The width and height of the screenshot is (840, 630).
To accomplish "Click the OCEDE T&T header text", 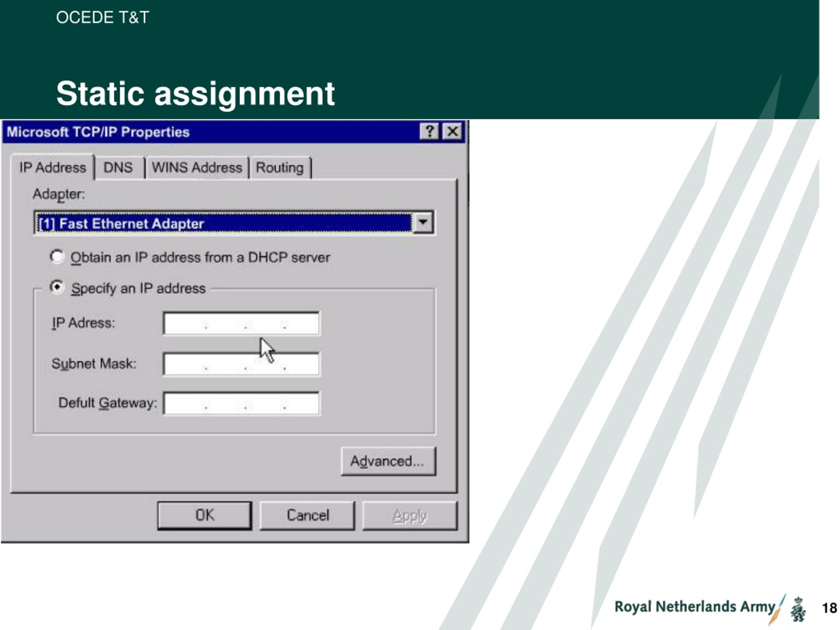I will coord(102,17).
